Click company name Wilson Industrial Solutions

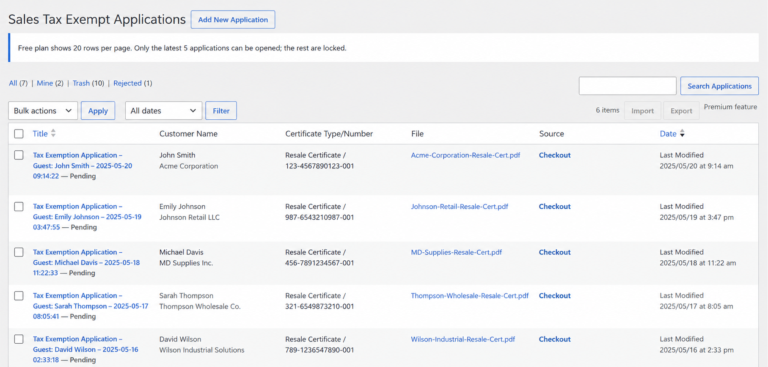[x=202, y=350]
